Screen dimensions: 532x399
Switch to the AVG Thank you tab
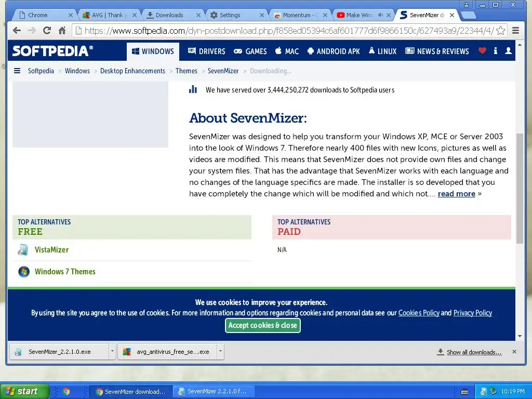[108, 15]
